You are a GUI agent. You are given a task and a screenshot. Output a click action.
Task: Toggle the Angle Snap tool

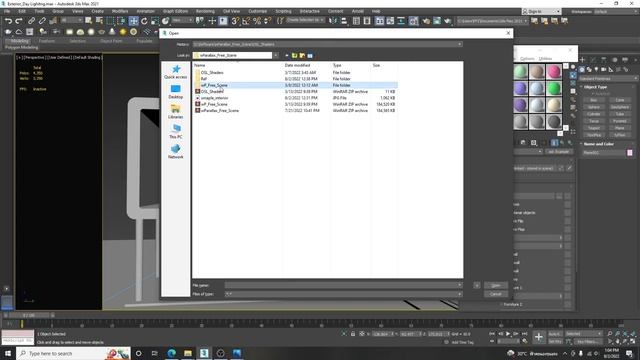[x=246, y=21]
